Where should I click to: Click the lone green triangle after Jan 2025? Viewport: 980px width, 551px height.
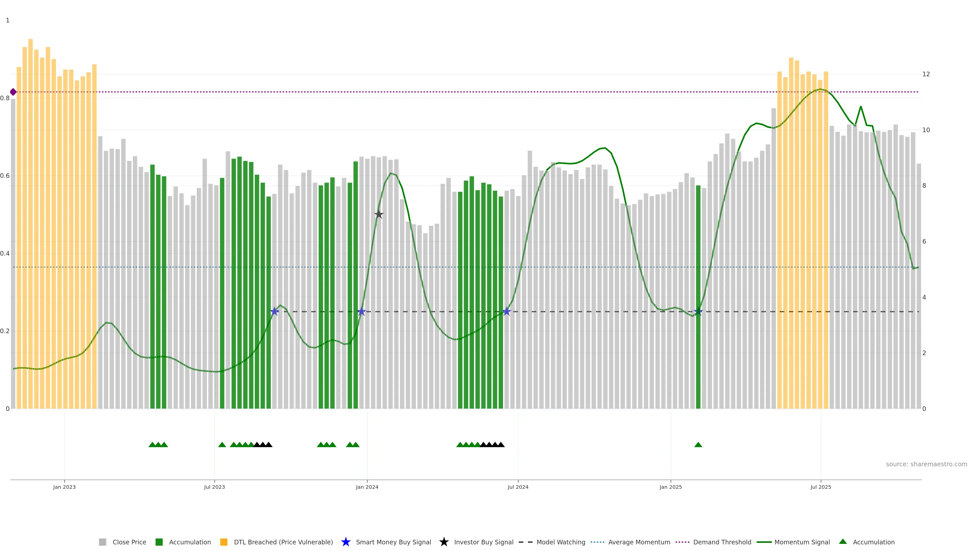click(698, 445)
